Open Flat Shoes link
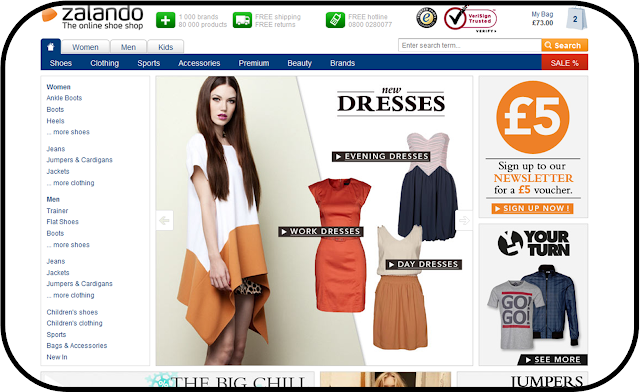640x392 pixels. pos(62,222)
